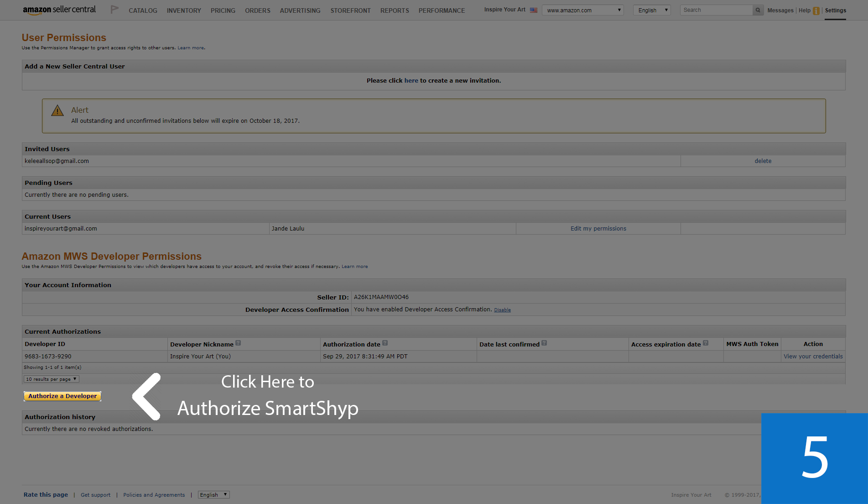Click the Authorization date help icon
The height and width of the screenshot is (504, 868).
tap(385, 343)
